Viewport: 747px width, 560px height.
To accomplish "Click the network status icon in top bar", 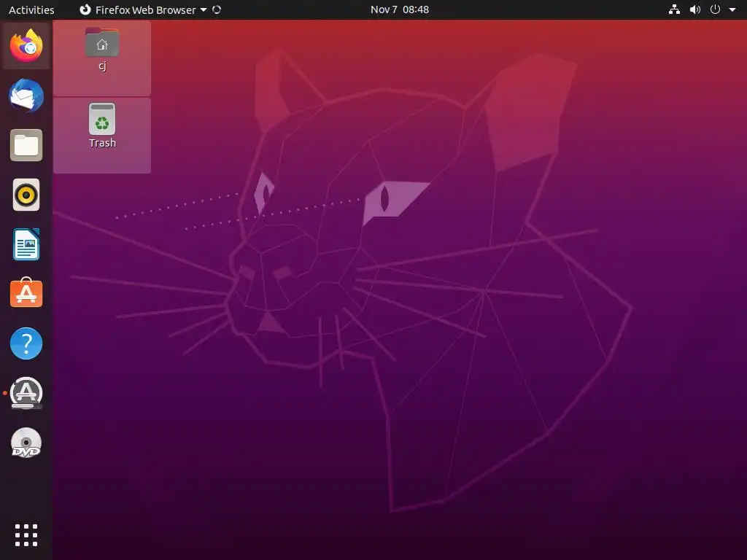I will pyautogui.click(x=674, y=9).
